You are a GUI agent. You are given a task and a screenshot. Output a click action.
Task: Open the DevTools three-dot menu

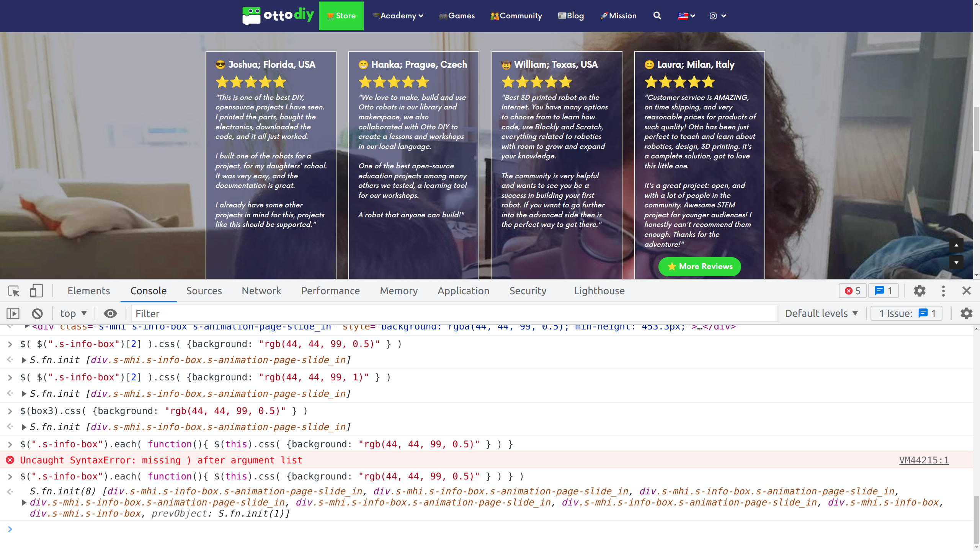(943, 291)
